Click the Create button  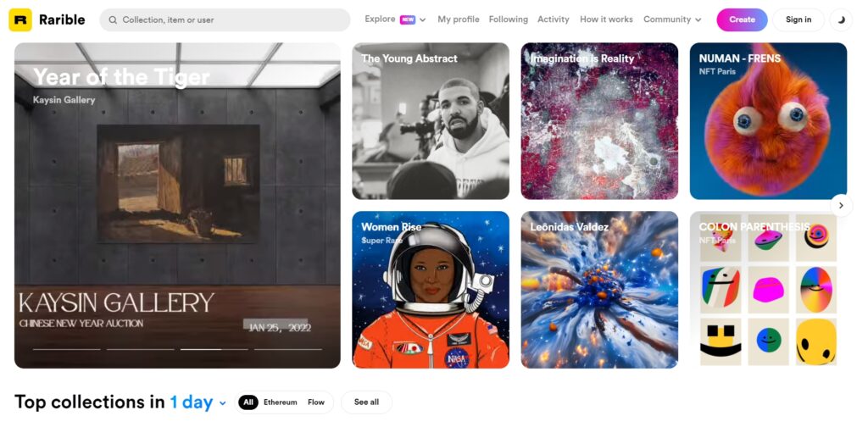[742, 19]
